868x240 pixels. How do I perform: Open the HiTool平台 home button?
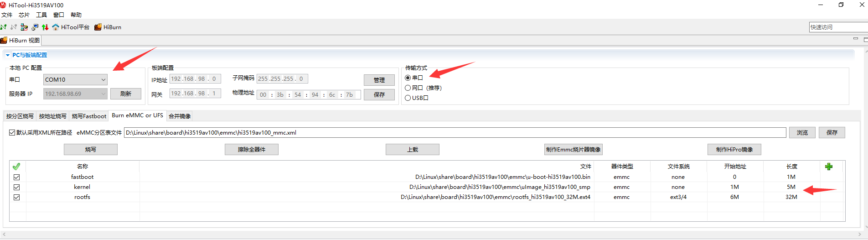click(71, 27)
